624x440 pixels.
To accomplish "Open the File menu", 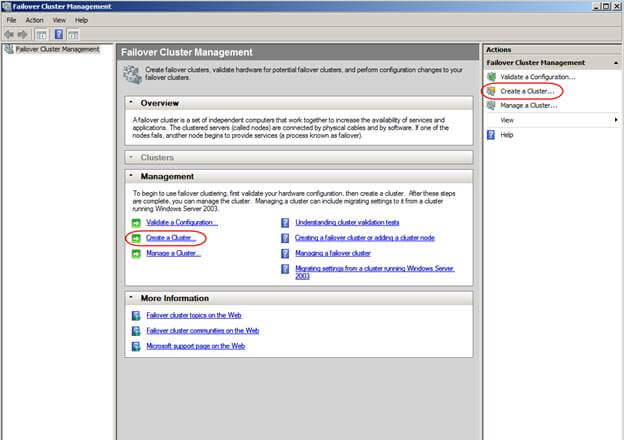I will 12,20.
